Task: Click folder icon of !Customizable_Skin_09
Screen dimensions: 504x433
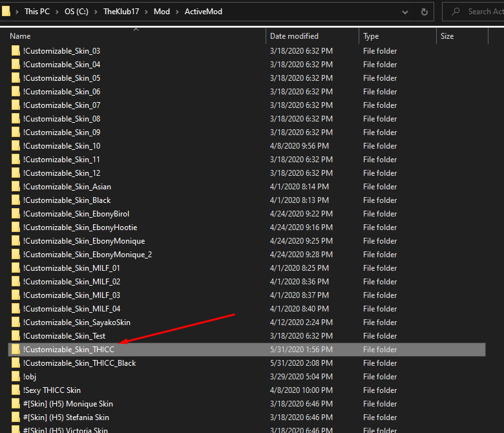Action: point(16,132)
